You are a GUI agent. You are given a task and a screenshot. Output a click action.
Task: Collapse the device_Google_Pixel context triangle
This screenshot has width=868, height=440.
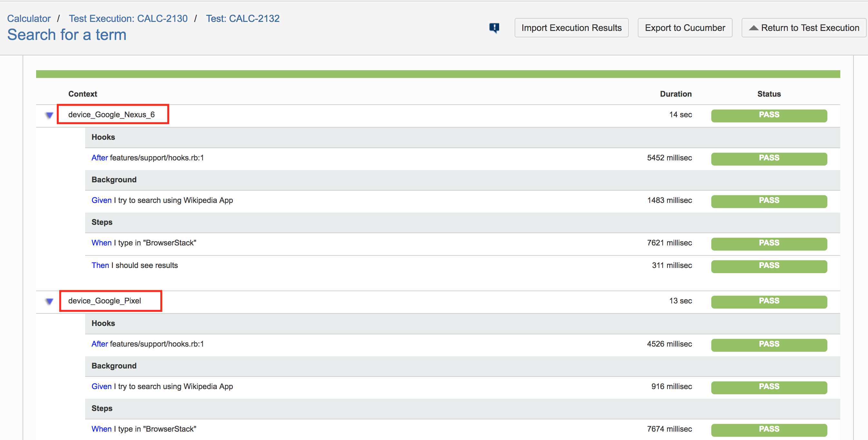50,301
